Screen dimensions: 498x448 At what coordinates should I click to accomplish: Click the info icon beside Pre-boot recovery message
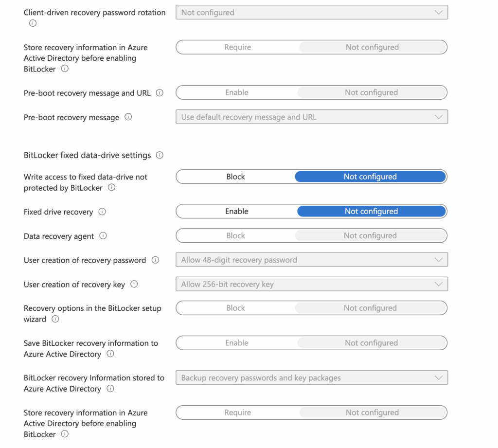pyautogui.click(x=128, y=117)
